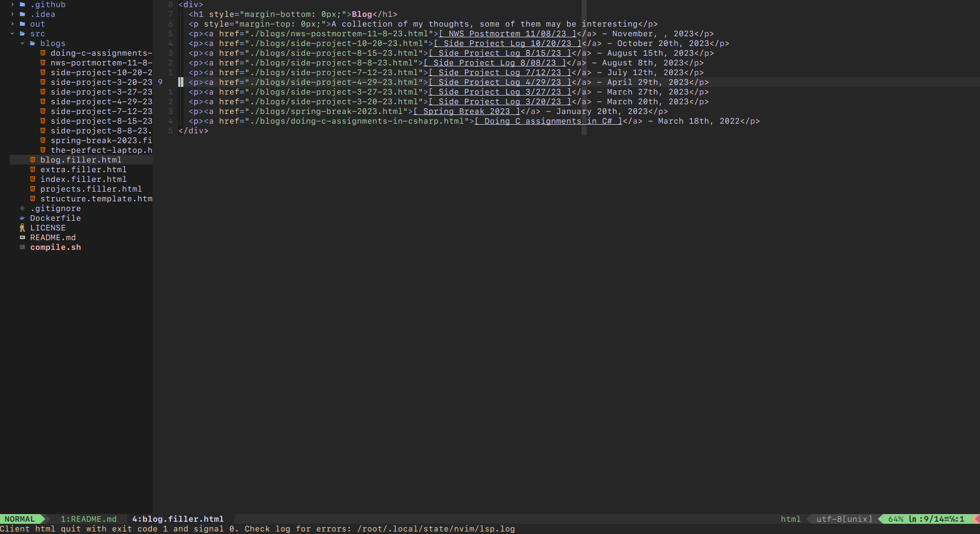
Task: Open extra.filler.html in the file tree
Action: click(83, 170)
